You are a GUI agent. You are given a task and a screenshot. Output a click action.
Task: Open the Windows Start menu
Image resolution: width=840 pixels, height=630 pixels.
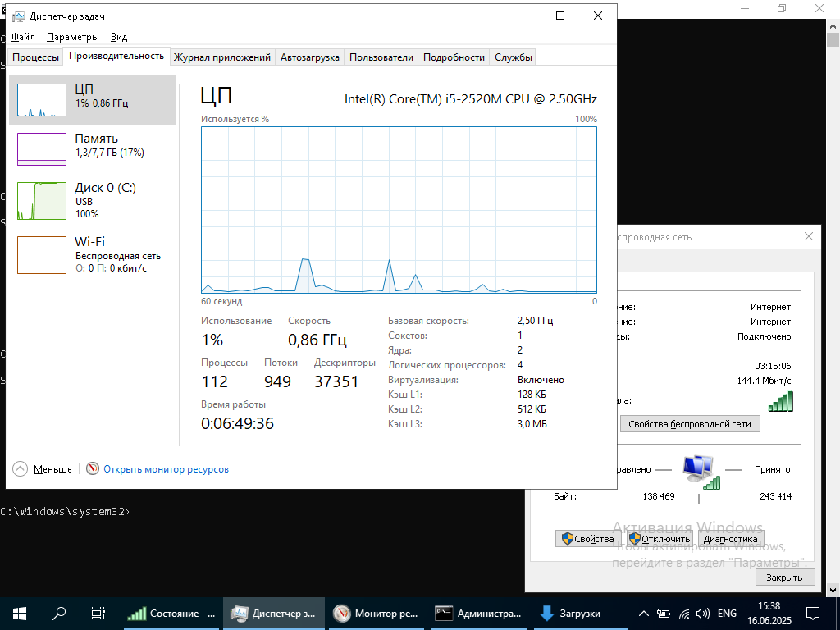[20, 614]
